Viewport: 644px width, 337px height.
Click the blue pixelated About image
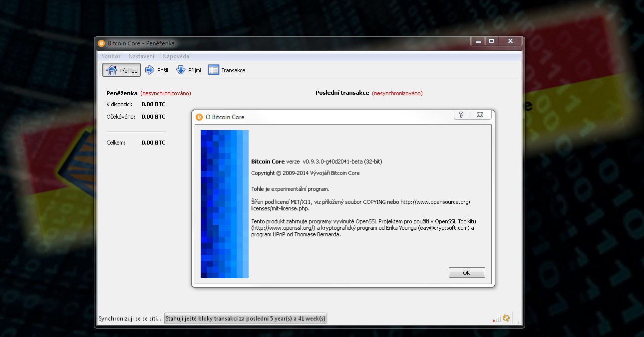[x=225, y=204]
